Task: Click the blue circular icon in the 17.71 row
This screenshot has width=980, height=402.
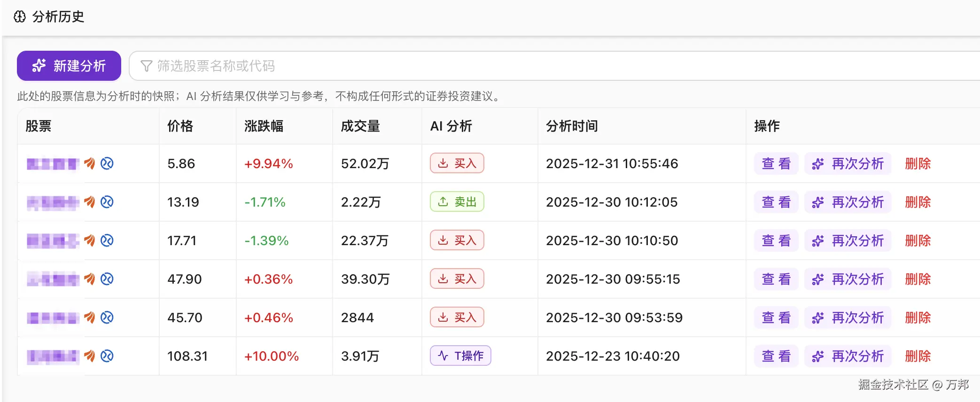Action: click(x=107, y=240)
